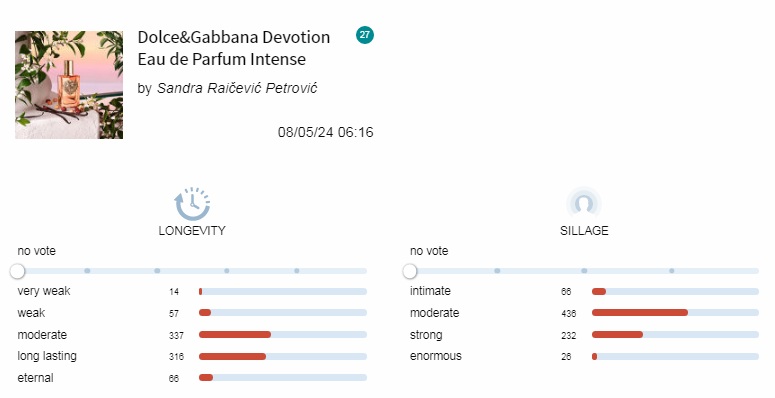
Task: Click the 08/05/24 06:16 date stamp
Action: 325,132
